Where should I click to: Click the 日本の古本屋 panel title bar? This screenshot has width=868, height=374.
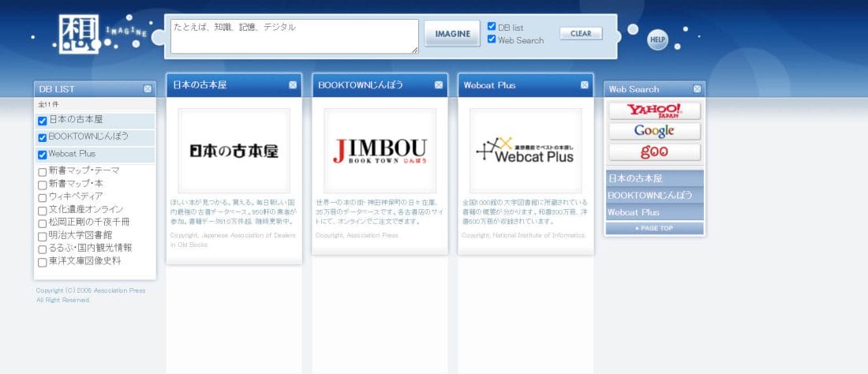pos(234,85)
